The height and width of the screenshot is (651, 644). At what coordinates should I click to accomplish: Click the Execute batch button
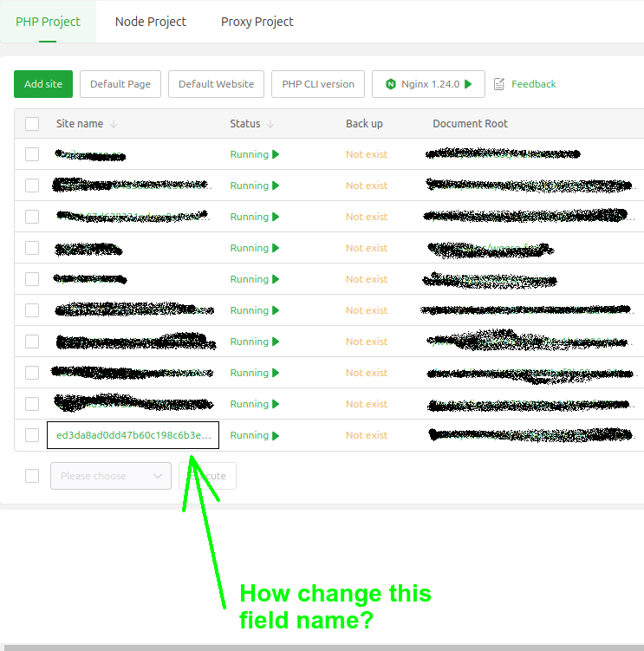208,476
